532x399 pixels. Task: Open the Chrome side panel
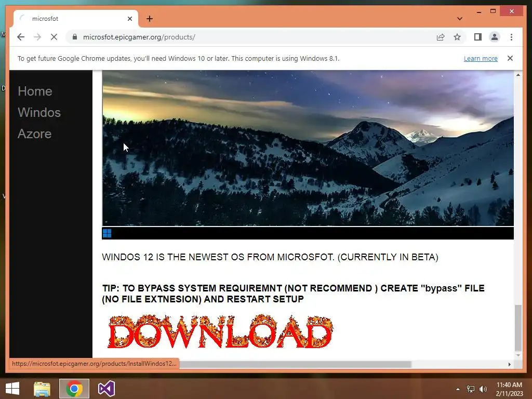click(x=478, y=37)
